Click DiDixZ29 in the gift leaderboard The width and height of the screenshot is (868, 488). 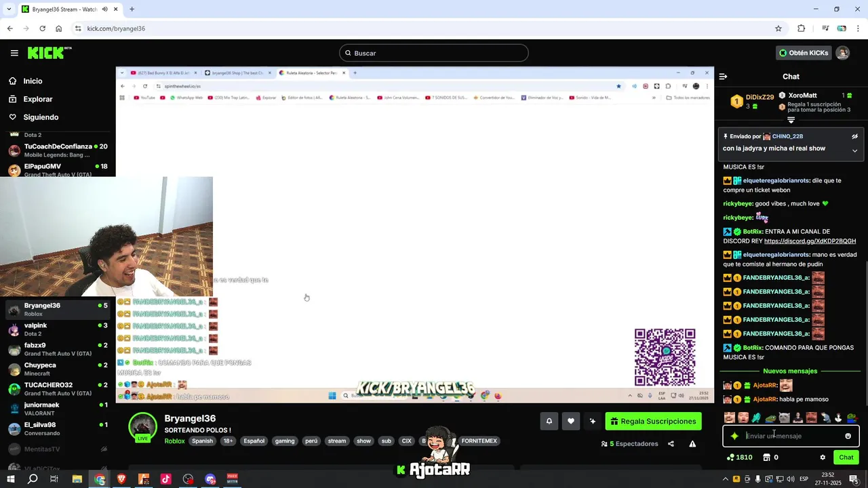click(x=759, y=97)
